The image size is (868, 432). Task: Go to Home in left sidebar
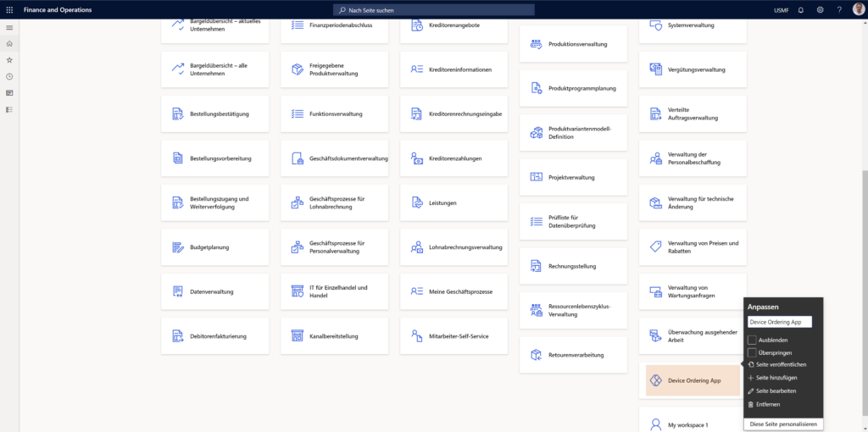coord(9,43)
